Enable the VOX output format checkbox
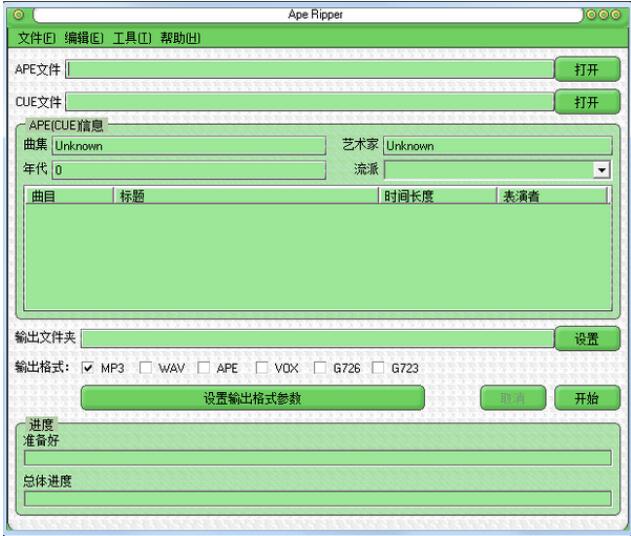Screen dimensions: 631x536 click(262, 368)
